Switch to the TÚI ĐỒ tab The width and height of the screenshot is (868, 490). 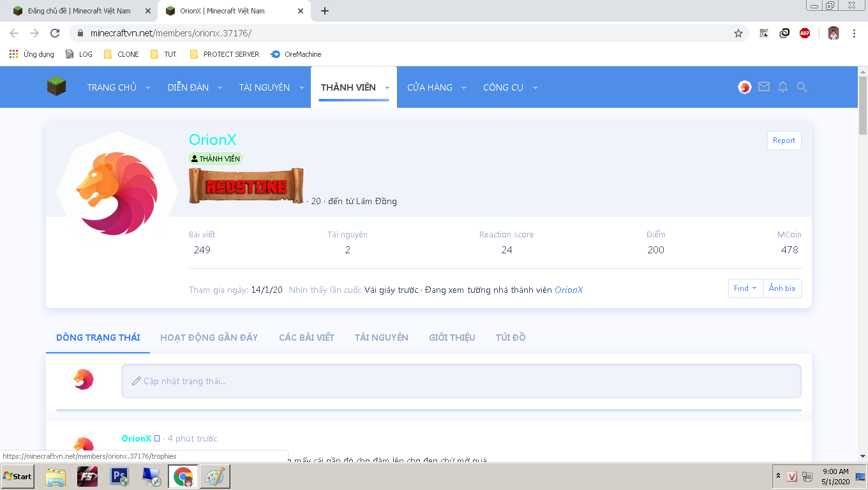coord(511,338)
